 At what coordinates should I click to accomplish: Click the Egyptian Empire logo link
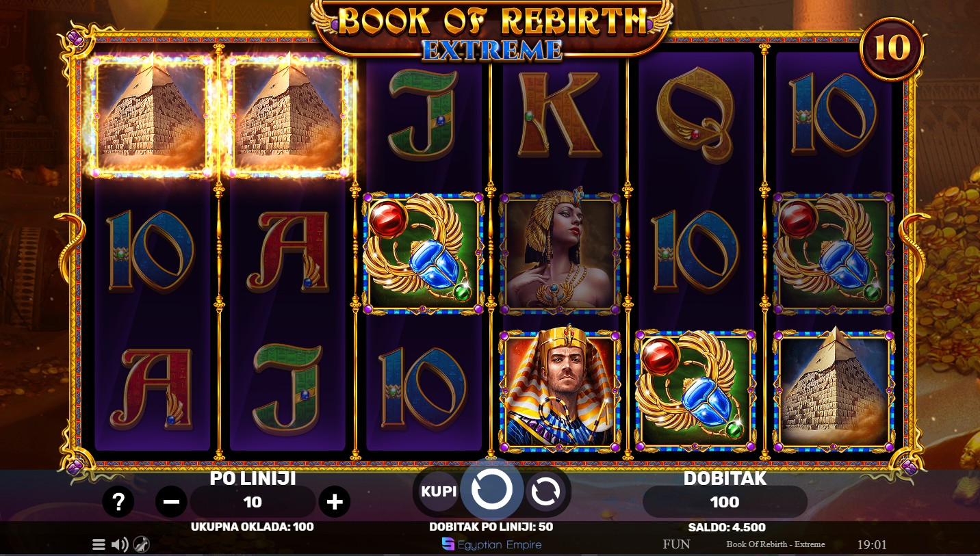point(491,544)
